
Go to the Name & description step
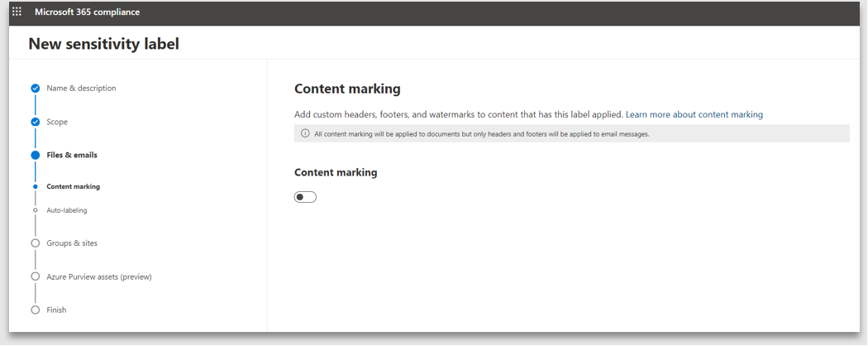pos(81,89)
